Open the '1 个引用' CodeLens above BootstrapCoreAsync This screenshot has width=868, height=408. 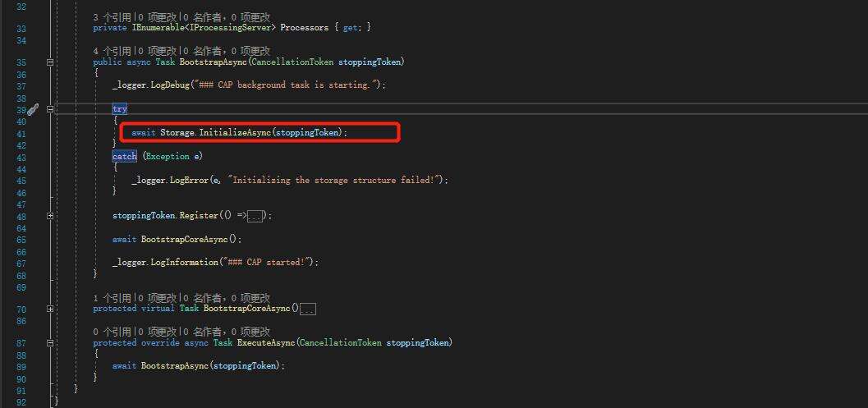click(113, 298)
